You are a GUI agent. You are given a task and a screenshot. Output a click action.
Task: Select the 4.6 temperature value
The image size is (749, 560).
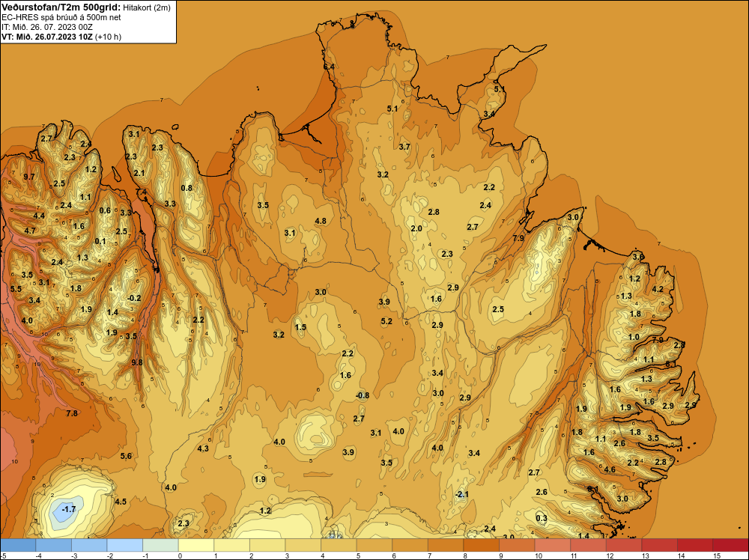(x=610, y=469)
